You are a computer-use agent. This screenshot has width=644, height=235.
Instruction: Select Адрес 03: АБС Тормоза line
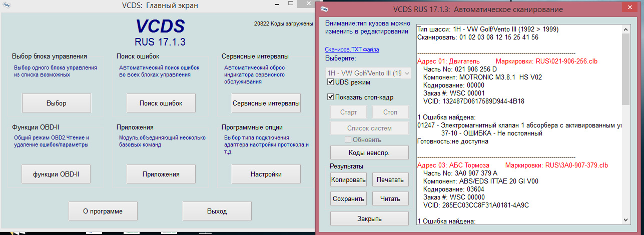[453, 165]
